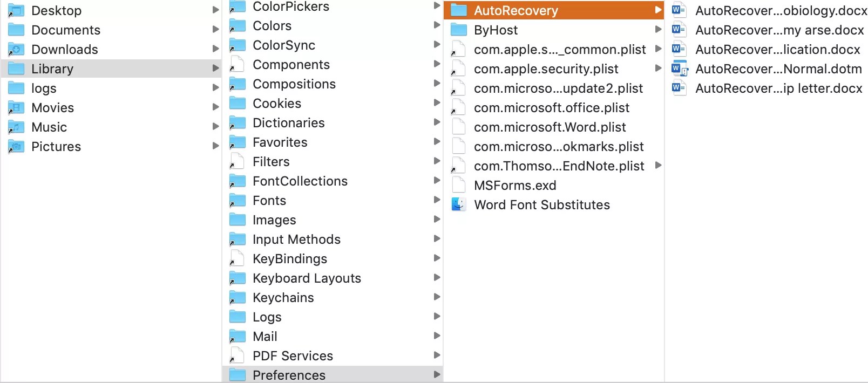Click the Finder icon beside Word Font Substitutes
Image resolution: width=868 pixels, height=383 pixels.
point(459,205)
